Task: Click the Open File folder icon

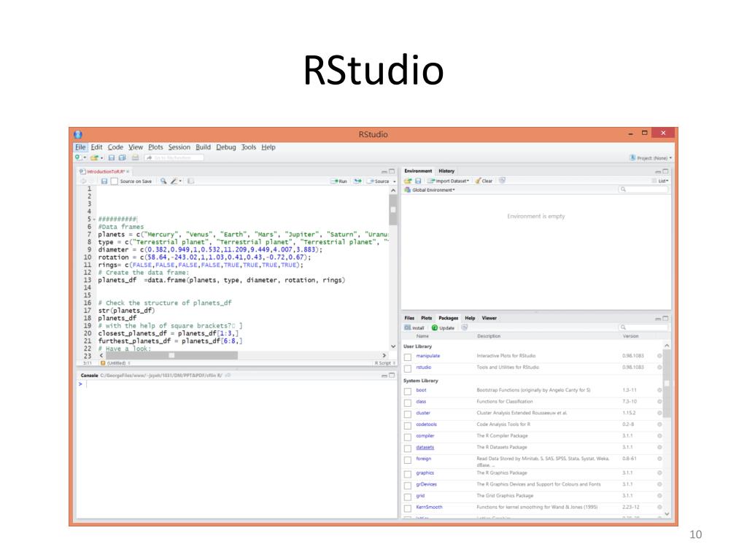Action: click(94, 157)
